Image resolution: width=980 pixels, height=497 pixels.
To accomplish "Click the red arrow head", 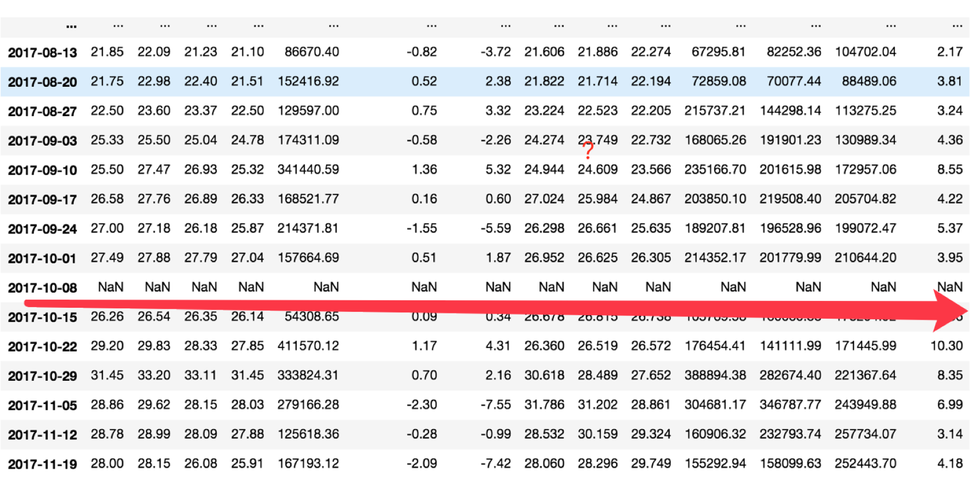I will coord(950,311).
